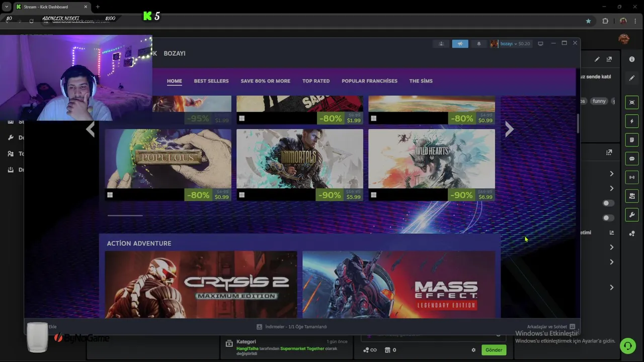Click chat viewers count icon

coord(370,350)
